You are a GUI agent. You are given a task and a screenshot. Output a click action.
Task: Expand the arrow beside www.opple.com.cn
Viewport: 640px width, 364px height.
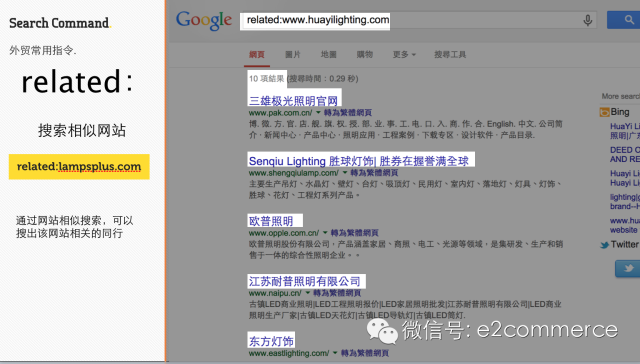(325, 233)
